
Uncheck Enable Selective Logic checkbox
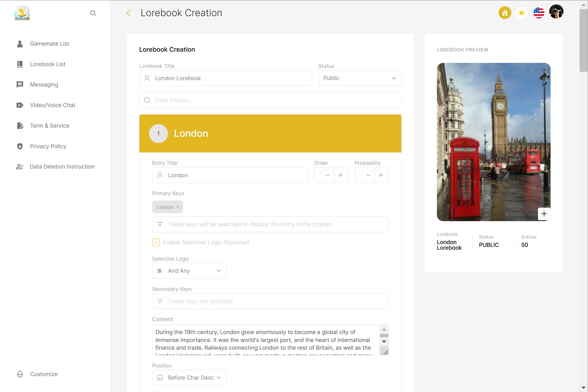pos(156,242)
